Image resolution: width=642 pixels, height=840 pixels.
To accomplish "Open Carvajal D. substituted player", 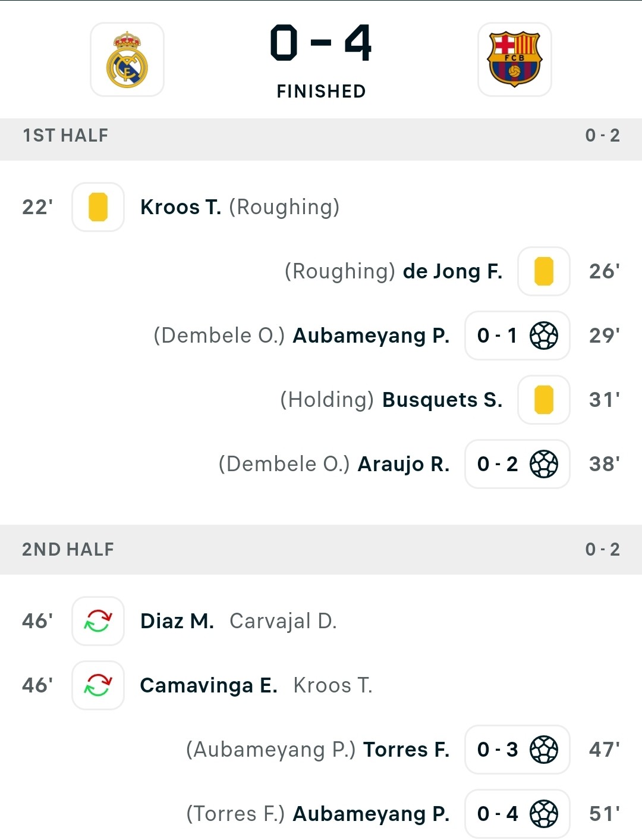I will point(283,621).
